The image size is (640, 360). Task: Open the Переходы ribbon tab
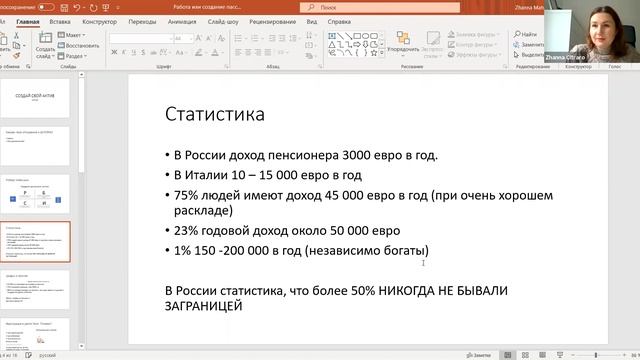pos(142,22)
